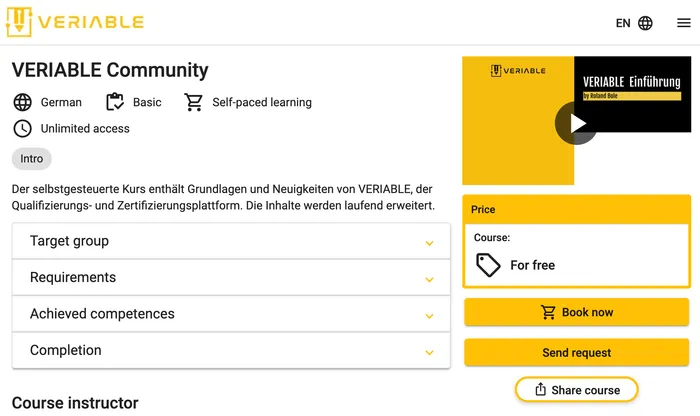The width and height of the screenshot is (700, 416).
Task: Click the globe icon beside German
Action: [22, 102]
